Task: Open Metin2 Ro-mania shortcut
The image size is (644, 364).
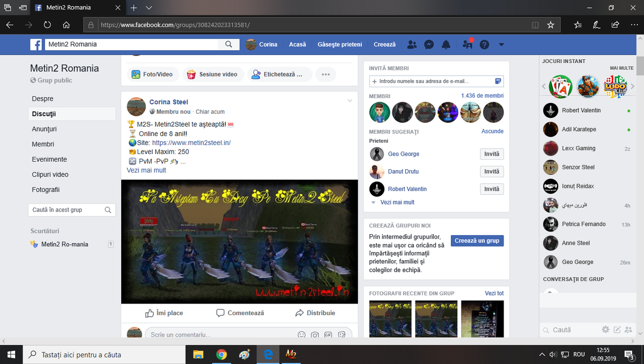Action: 64,244
